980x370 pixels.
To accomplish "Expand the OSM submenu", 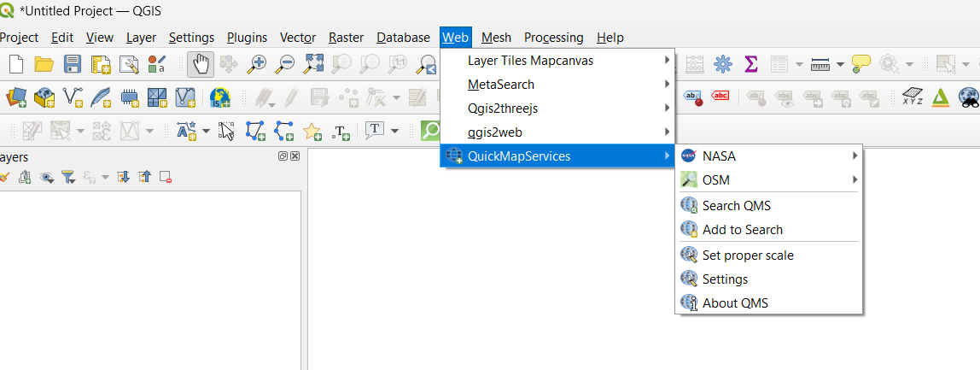I will pyautogui.click(x=769, y=180).
